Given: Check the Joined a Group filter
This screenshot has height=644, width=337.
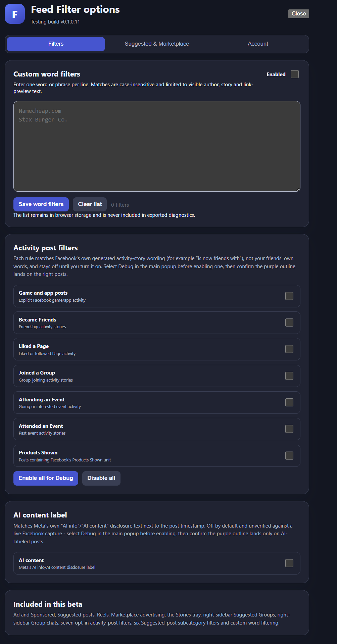Looking at the screenshot, I should coord(289,376).
